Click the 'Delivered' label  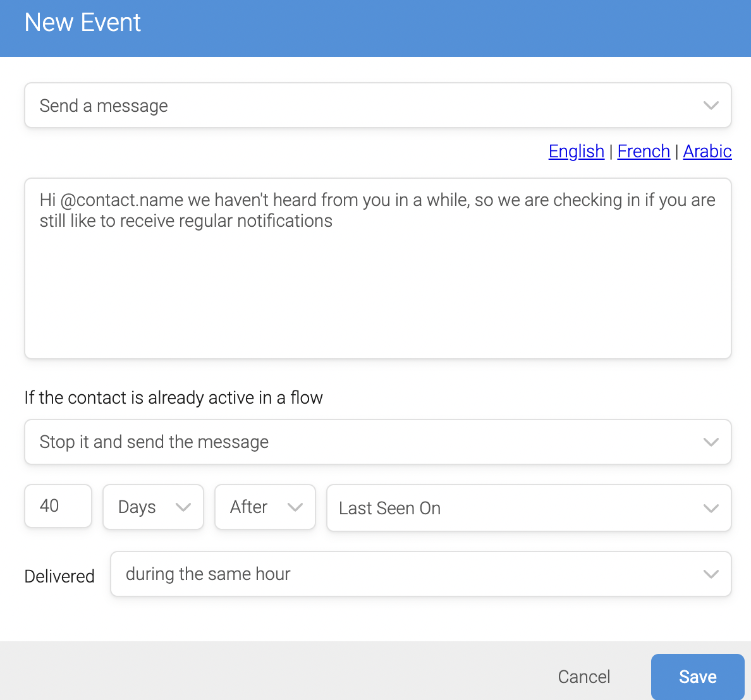[59, 576]
